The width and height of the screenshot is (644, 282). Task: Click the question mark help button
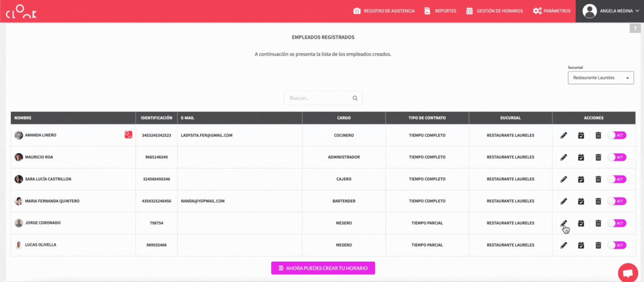point(635,29)
